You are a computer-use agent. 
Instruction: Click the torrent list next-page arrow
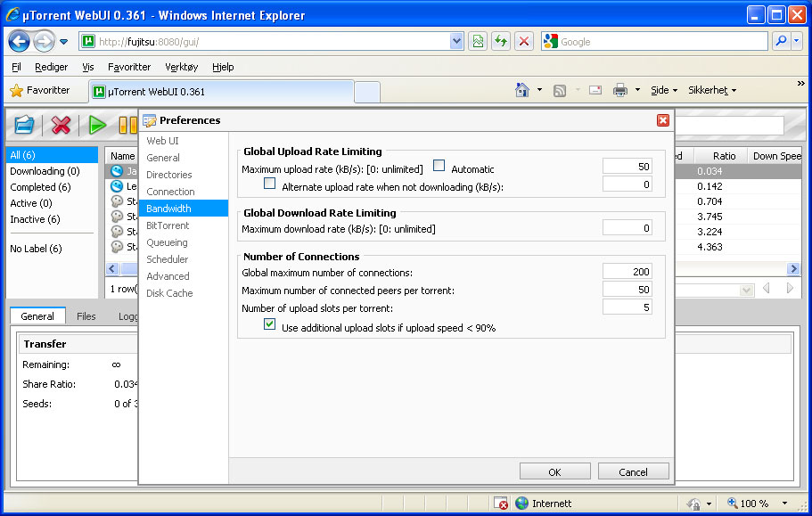tap(790, 288)
